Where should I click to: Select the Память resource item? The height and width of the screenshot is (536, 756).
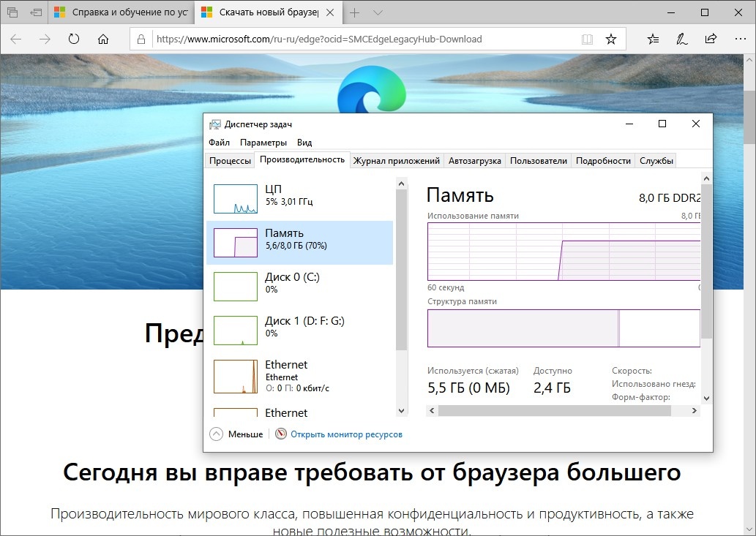click(x=300, y=242)
